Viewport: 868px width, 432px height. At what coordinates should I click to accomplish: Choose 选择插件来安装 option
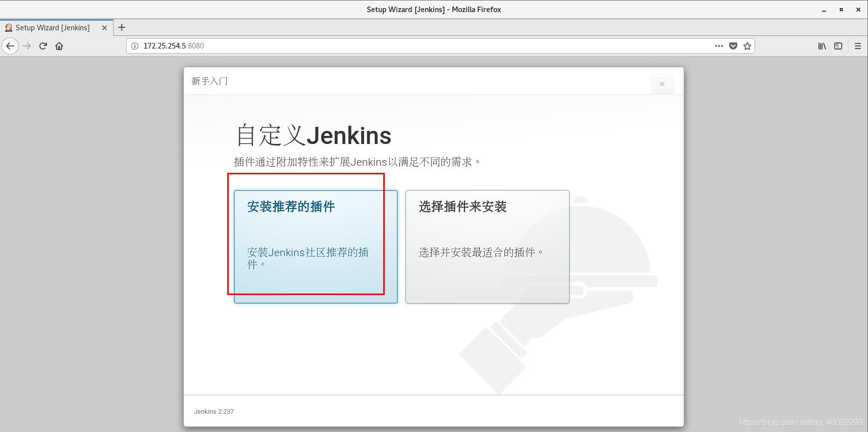(487, 247)
